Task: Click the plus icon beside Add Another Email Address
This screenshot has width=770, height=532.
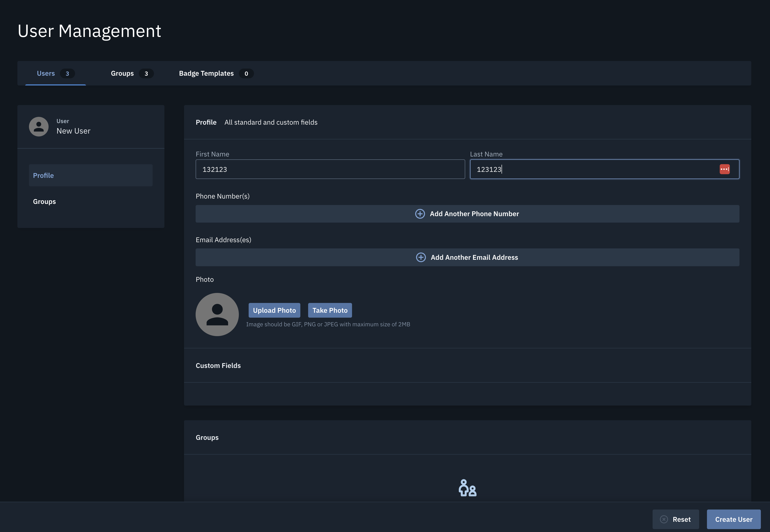Action: coord(421,257)
